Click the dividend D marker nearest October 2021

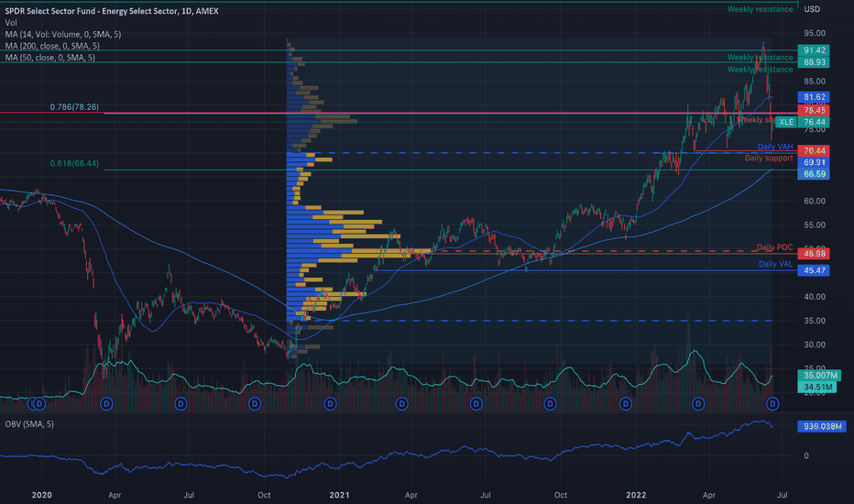[x=550, y=404]
